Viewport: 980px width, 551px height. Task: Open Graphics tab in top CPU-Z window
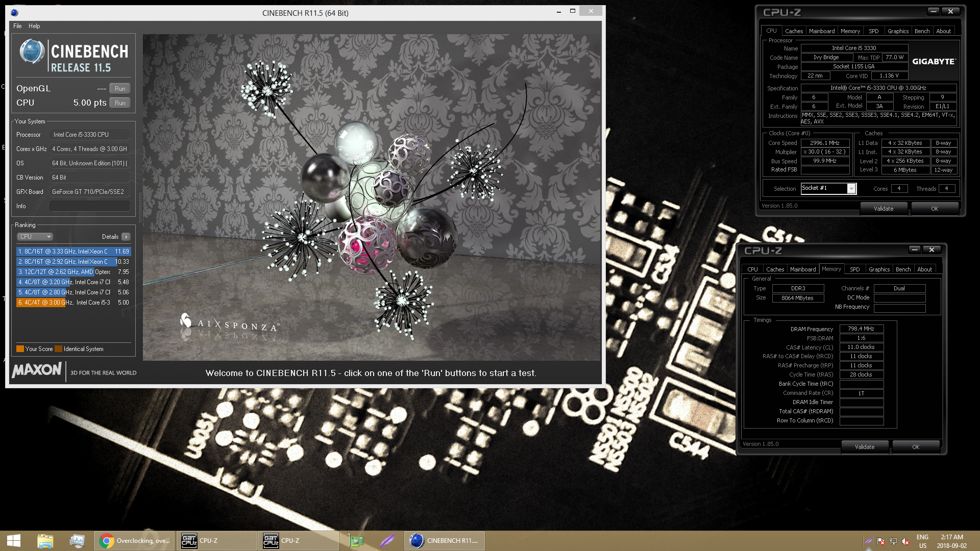(898, 31)
